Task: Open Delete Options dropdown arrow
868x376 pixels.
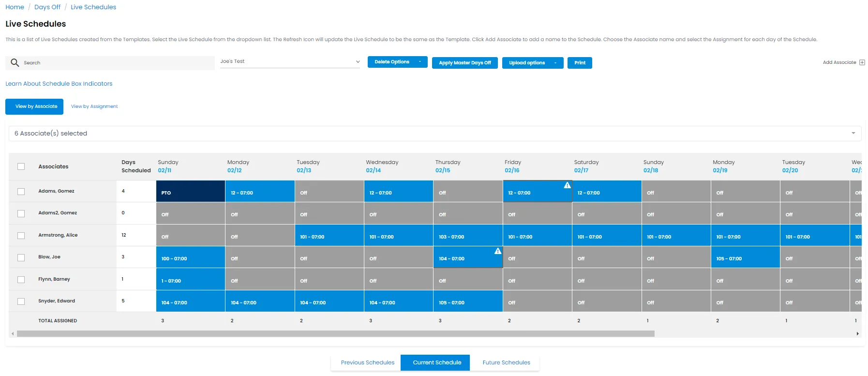Action: point(420,62)
